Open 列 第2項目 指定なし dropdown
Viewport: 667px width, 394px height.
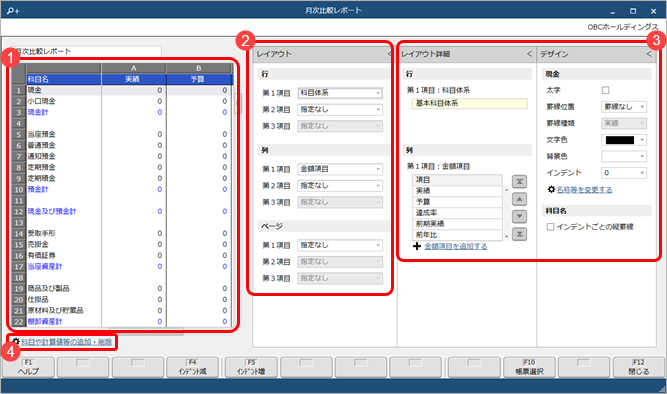coord(340,186)
